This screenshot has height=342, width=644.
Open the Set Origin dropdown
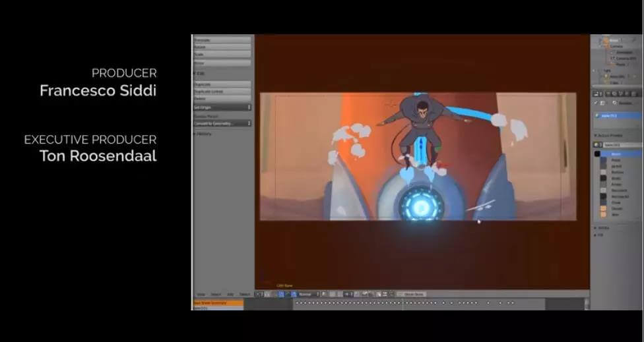tap(222, 107)
